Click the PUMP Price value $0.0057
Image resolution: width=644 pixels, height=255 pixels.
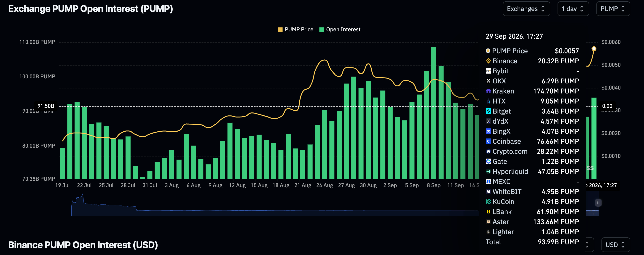tap(567, 51)
